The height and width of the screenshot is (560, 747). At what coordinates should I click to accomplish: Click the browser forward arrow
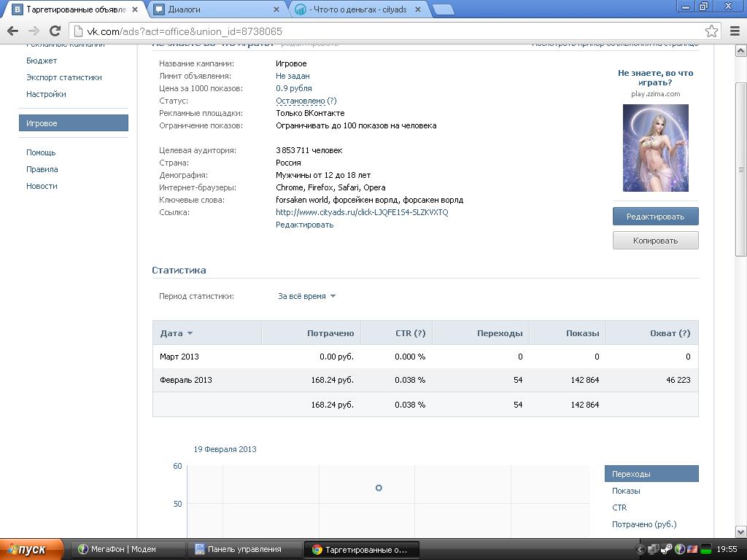click(34, 31)
